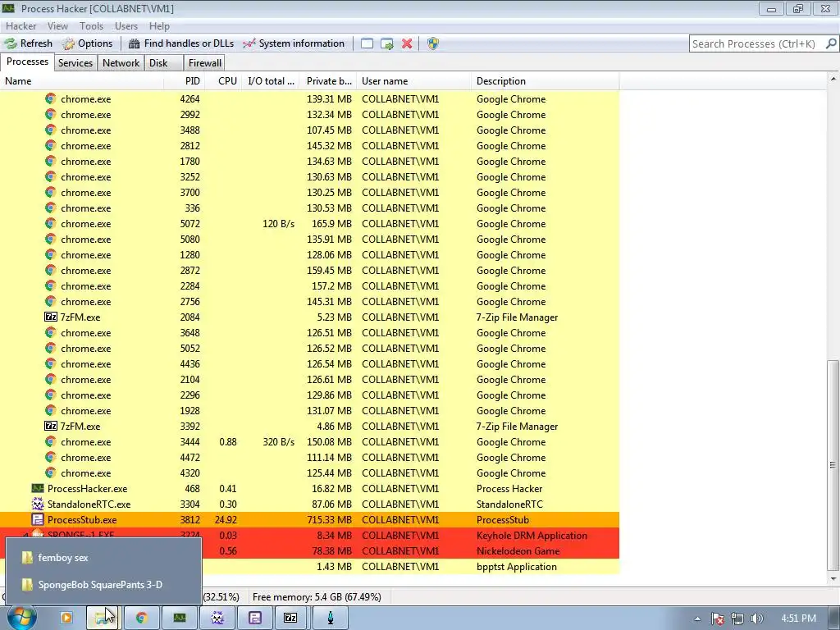Viewport: 840px width, 630px height.
Task: Click the microphone app taskbar icon
Action: coord(331,618)
